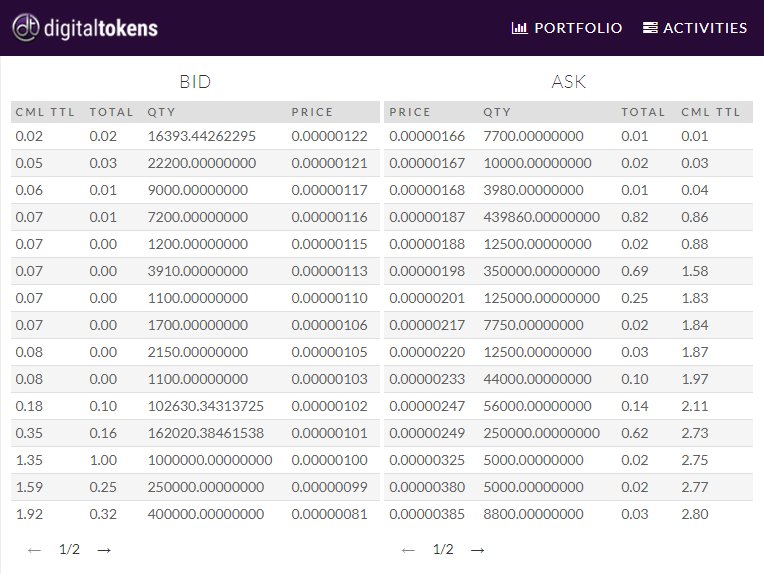Select bid price 0.00000121
764x574 pixels.
click(x=329, y=163)
